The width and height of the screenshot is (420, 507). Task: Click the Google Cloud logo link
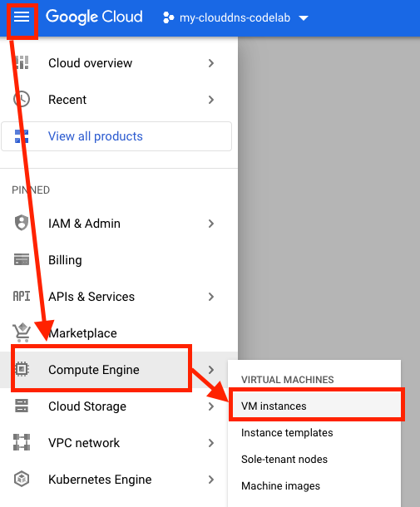[x=94, y=17]
